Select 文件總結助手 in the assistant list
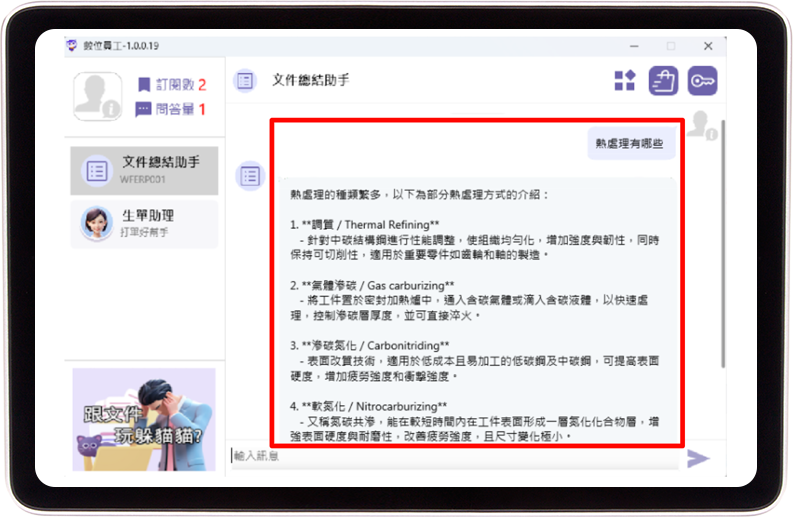The height and width of the screenshot is (517, 793). [144, 170]
